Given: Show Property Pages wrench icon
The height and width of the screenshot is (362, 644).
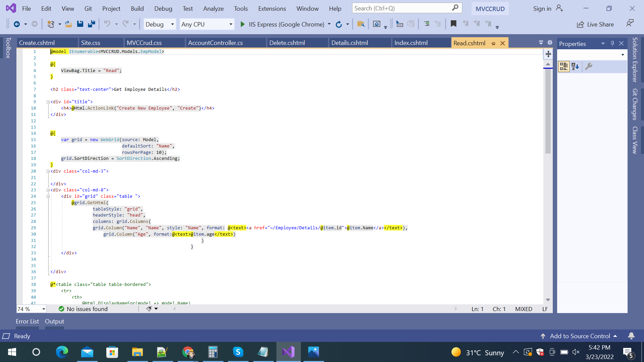Looking at the screenshot, I should 589,66.
